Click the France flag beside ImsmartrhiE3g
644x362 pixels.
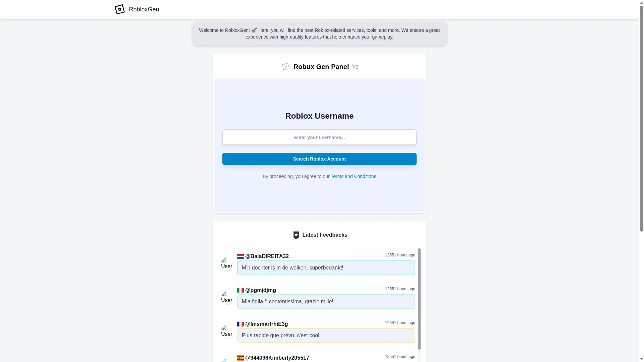click(240, 324)
